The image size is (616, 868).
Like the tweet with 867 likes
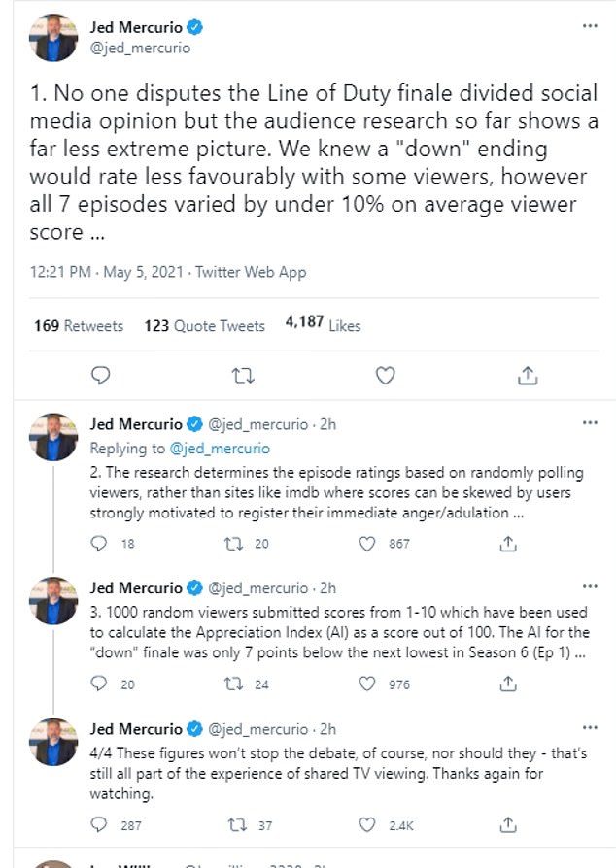[x=367, y=545]
